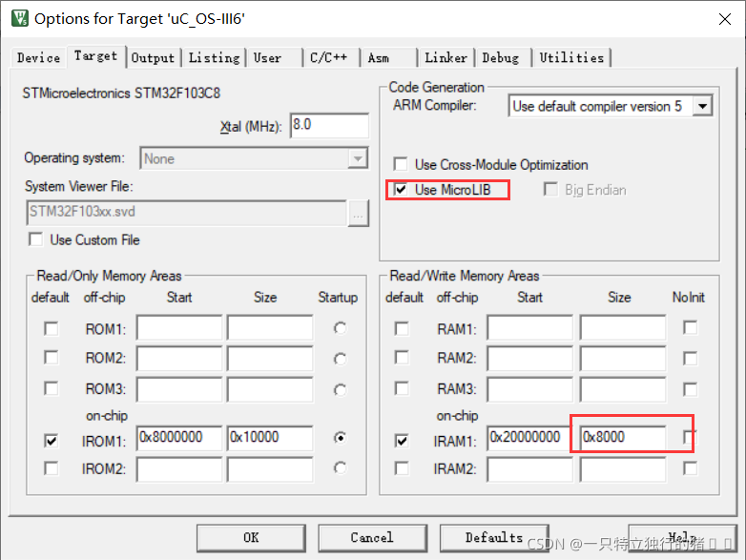Go to the Listing tab

pos(214,58)
